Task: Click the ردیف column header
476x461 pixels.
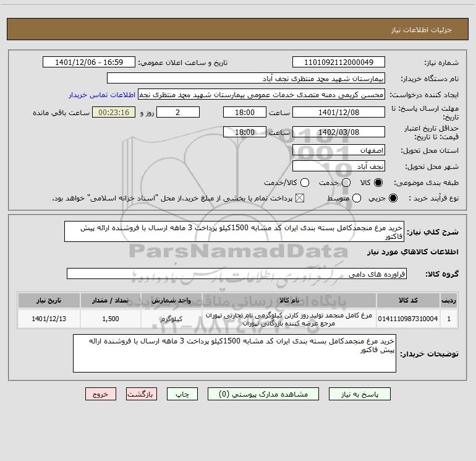Action: click(449, 300)
